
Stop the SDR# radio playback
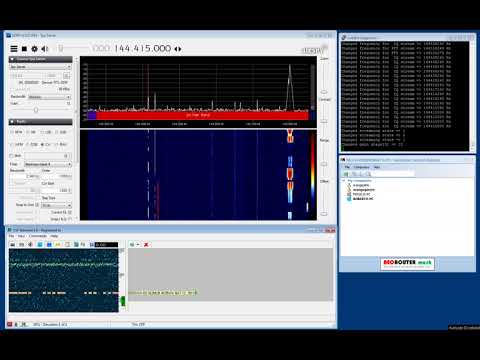24,49
